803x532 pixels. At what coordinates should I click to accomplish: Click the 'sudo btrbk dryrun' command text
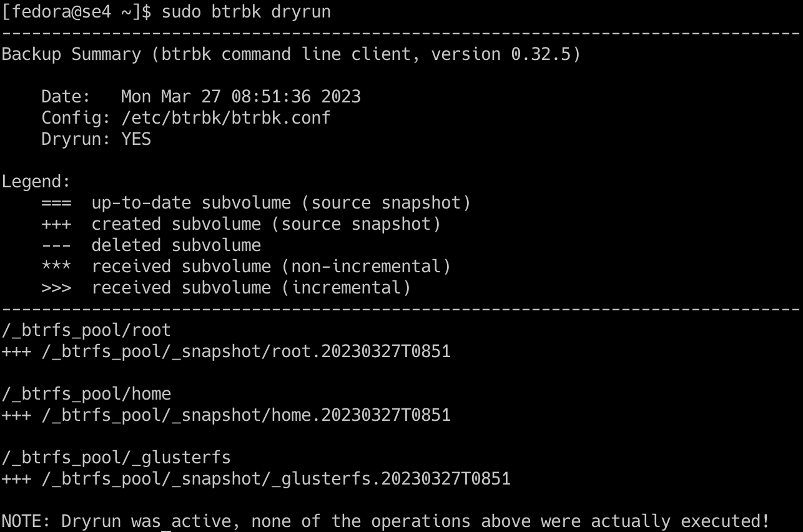246,12
